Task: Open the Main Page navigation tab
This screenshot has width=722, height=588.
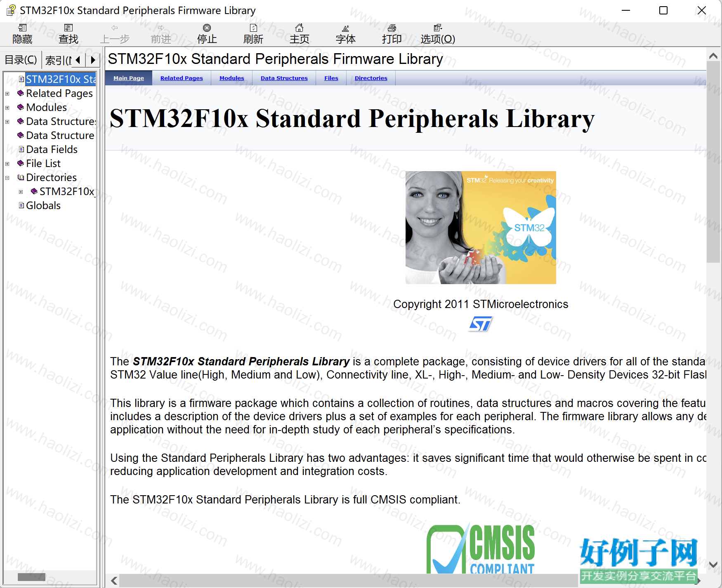Action: click(129, 78)
